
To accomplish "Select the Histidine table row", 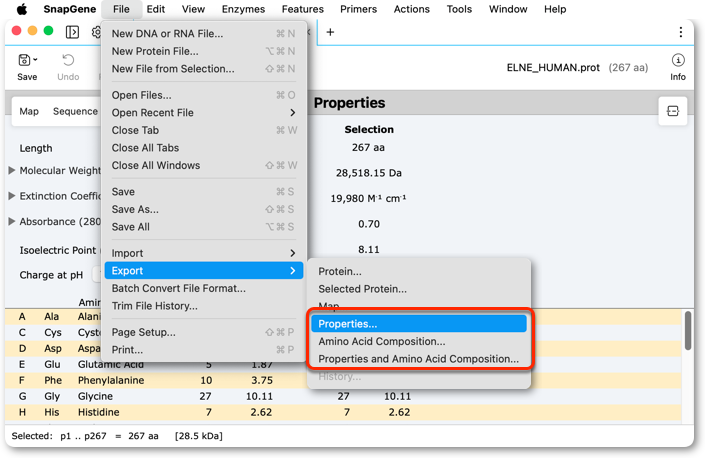I will click(x=343, y=412).
